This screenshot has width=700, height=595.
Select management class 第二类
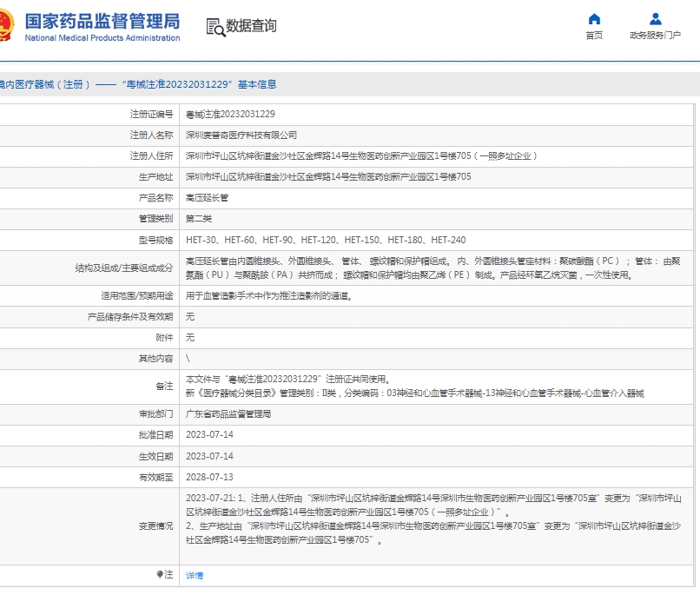[199, 219]
